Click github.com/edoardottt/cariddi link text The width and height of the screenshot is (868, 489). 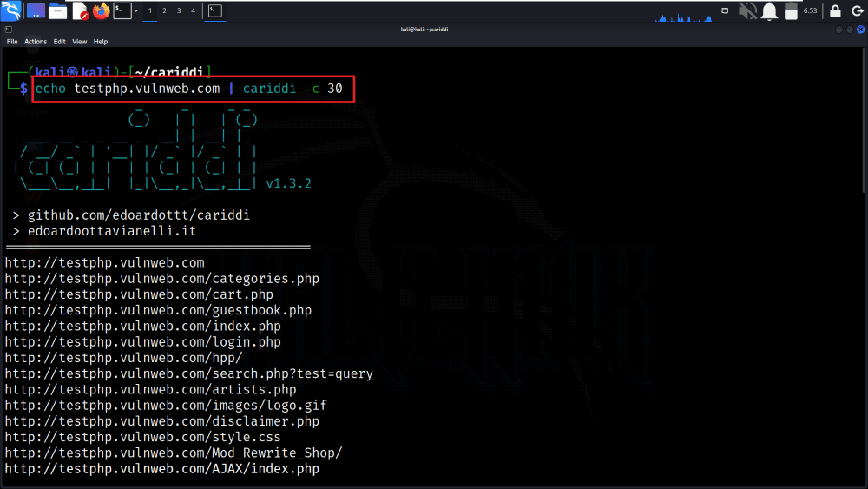coord(138,215)
